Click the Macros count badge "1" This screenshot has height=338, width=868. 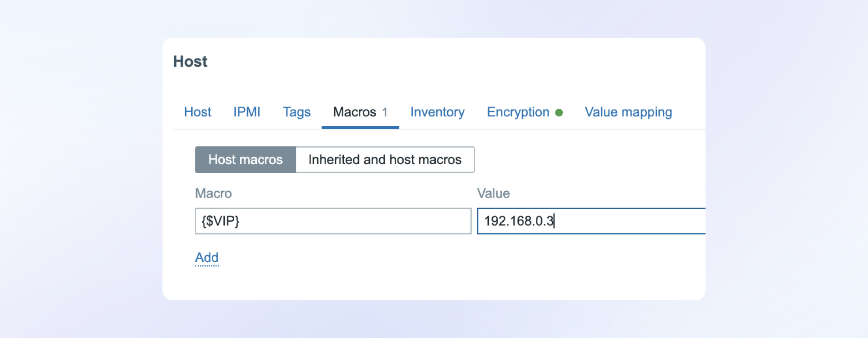pyautogui.click(x=385, y=113)
